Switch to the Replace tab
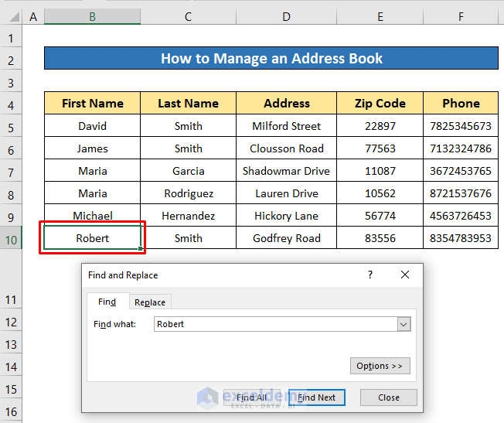The width and height of the screenshot is (504, 423). [149, 302]
